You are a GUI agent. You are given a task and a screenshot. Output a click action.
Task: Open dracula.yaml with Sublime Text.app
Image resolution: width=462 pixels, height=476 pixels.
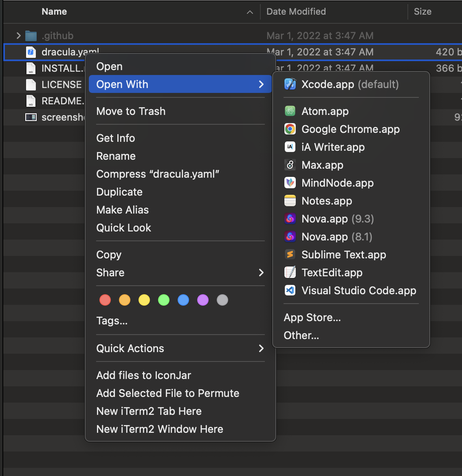343,255
